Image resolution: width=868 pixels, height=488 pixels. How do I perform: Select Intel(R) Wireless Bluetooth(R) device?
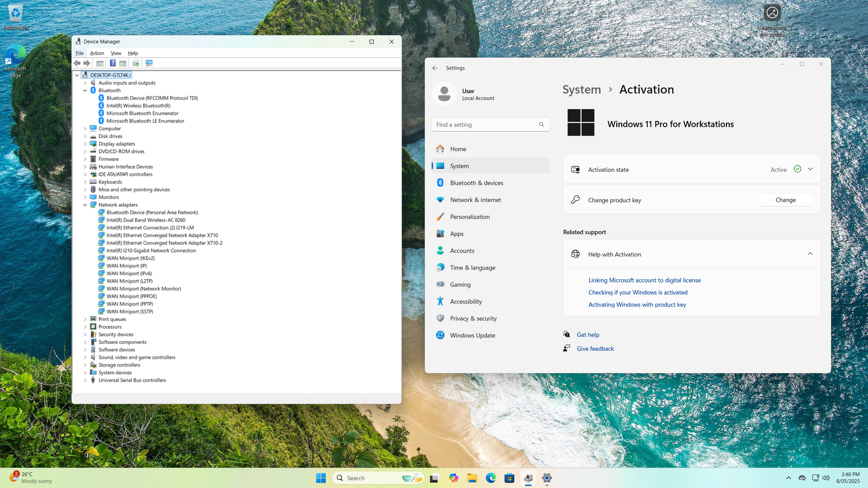pos(138,106)
